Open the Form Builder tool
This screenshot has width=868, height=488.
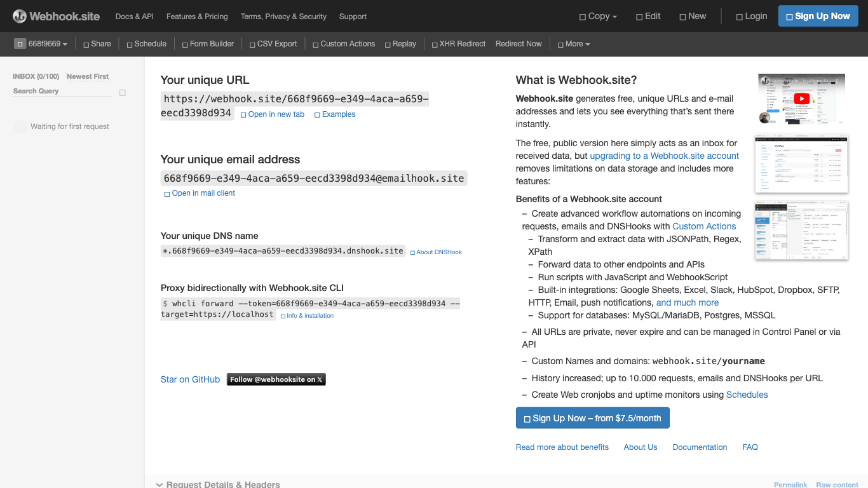click(x=208, y=44)
